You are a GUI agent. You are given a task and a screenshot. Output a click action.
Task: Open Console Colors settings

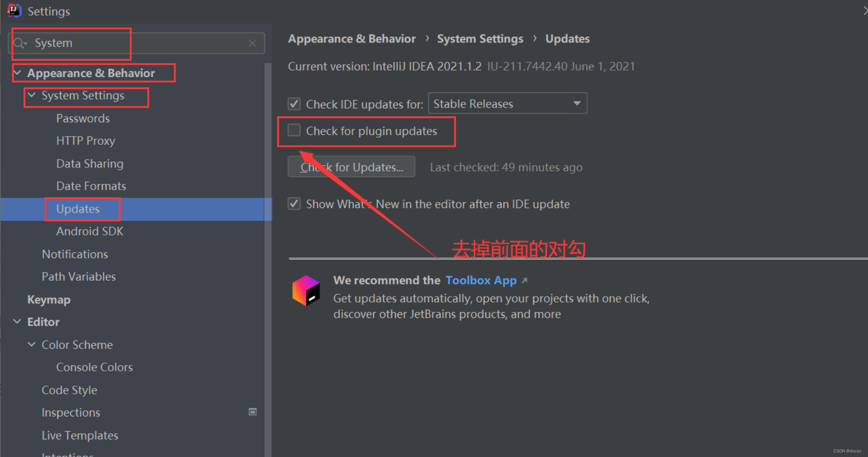click(x=94, y=367)
